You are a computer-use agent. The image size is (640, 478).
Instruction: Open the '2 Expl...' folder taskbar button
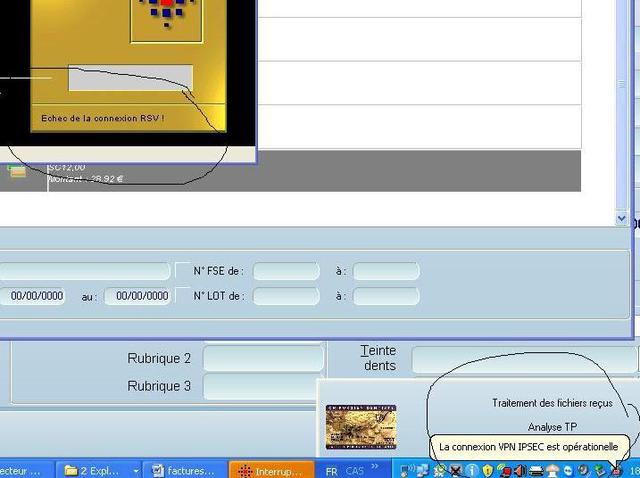click(93, 469)
